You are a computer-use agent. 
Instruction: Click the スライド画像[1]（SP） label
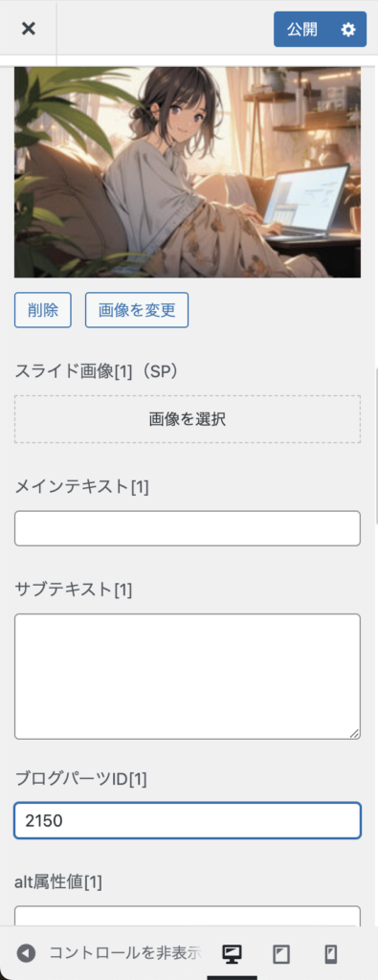pyautogui.click(x=98, y=371)
